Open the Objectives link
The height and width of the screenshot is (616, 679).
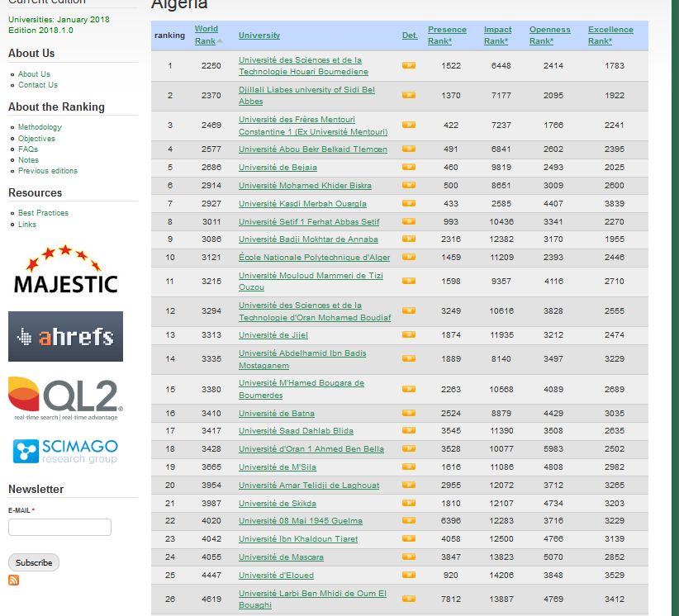pos(36,139)
